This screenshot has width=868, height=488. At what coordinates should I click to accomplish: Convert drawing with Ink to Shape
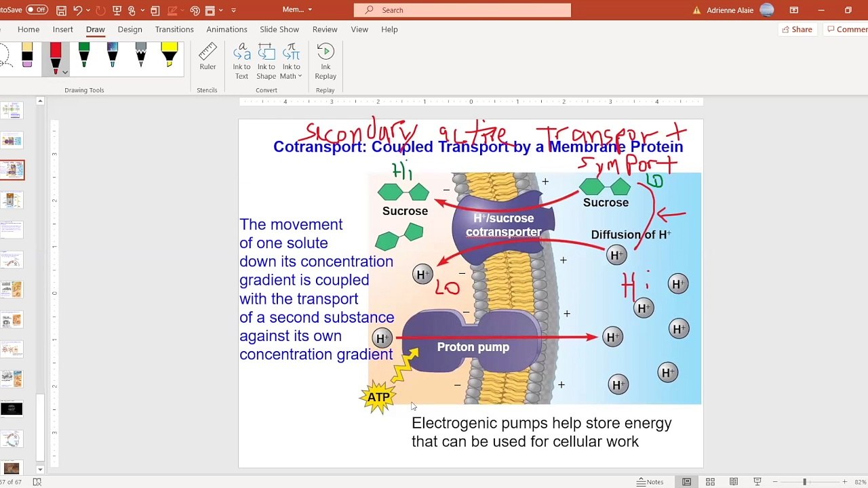pyautogui.click(x=266, y=62)
